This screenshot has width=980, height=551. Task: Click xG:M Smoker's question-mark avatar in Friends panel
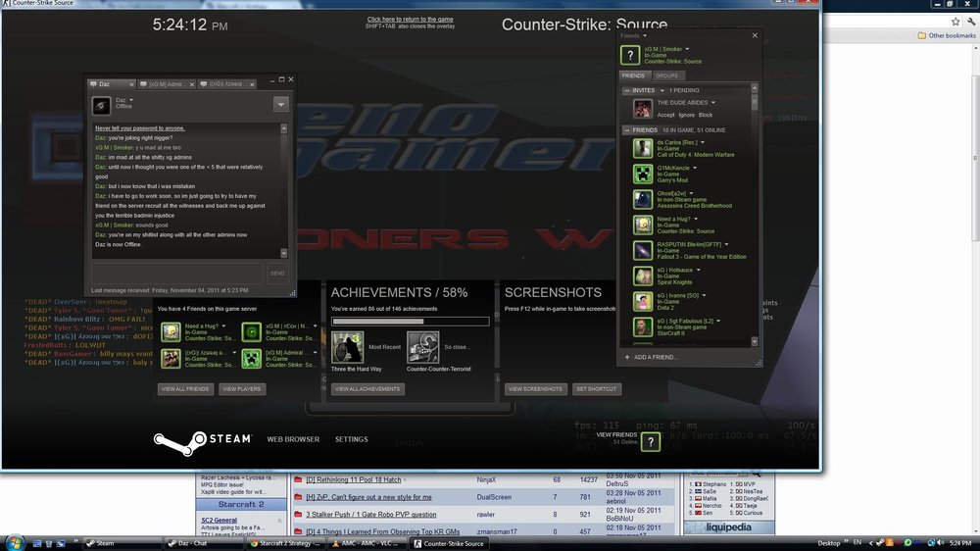[630, 55]
